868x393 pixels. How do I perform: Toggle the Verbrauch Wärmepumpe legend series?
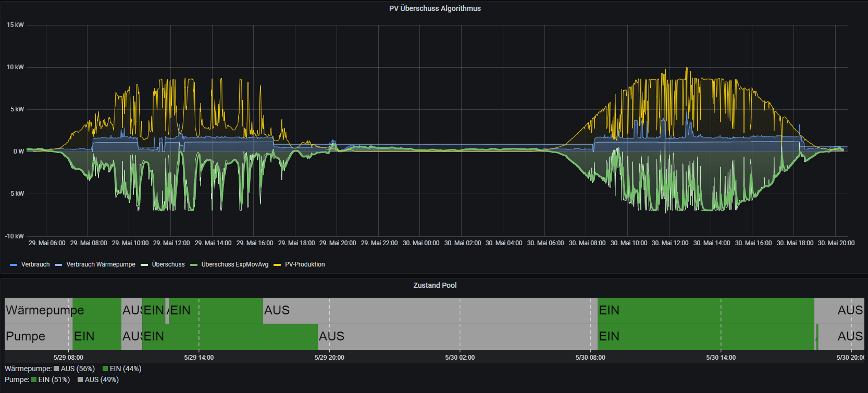101,264
